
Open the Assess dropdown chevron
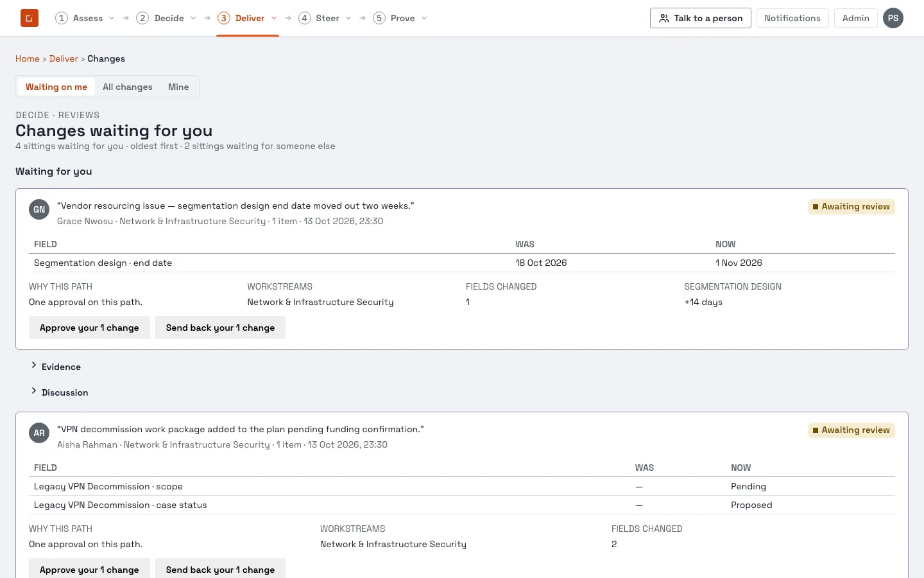click(x=112, y=18)
